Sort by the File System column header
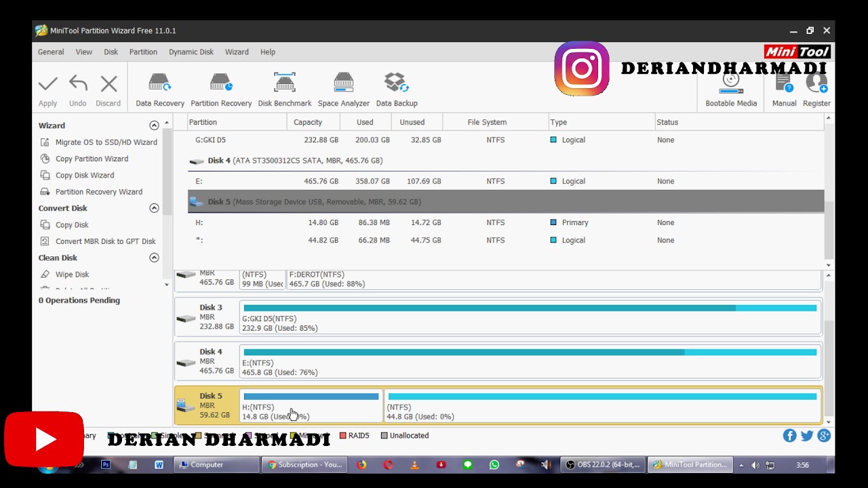Viewport: 868px width, 488px height. [x=496, y=122]
